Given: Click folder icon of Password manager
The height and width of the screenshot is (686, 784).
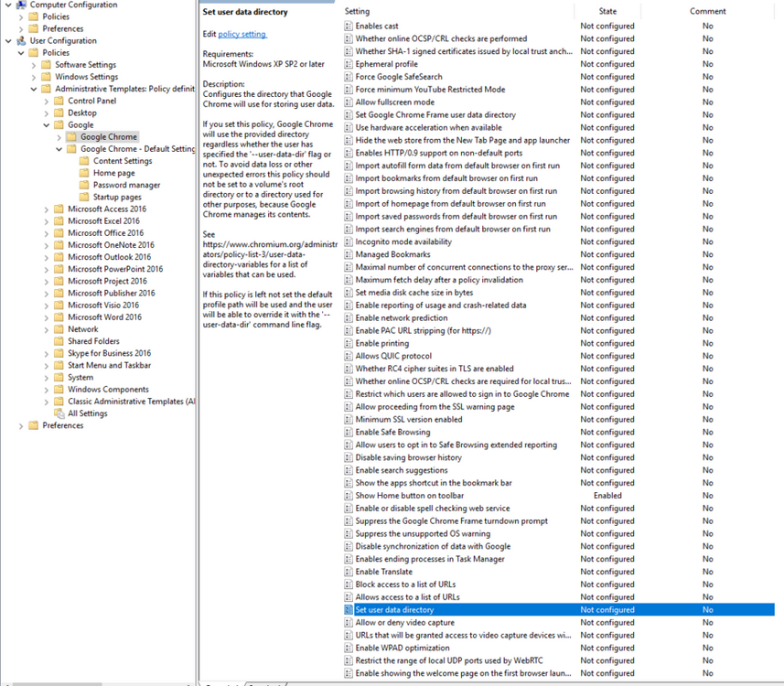Looking at the screenshot, I should coord(84,185).
